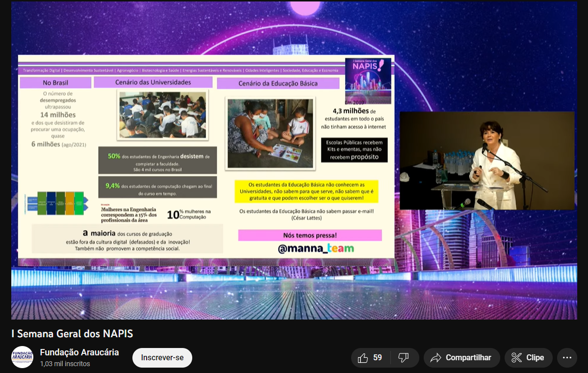
Task: Create a Clipe from the video
Action: coord(528,358)
